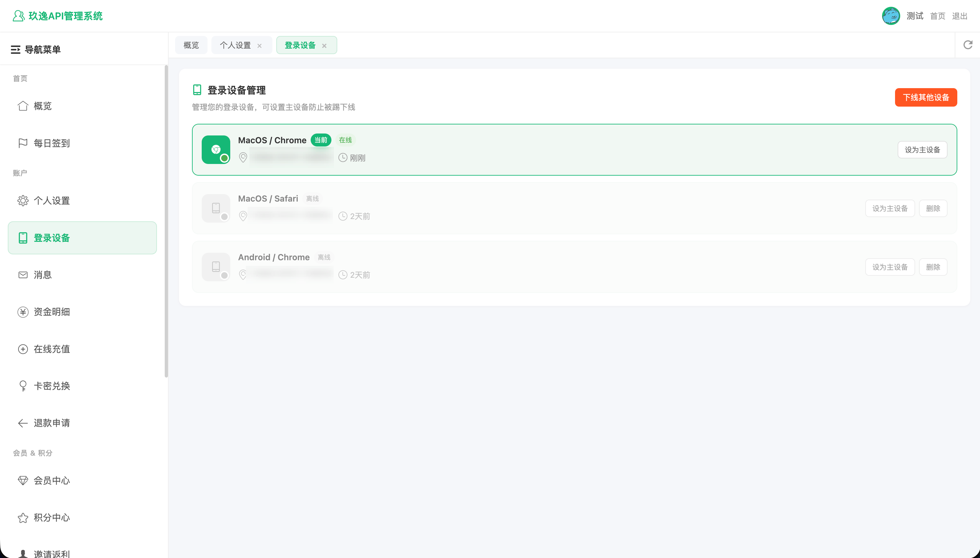Click clock icon on MacOS / Safari row
Viewport: 980px width, 558px height.
pos(343,216)
